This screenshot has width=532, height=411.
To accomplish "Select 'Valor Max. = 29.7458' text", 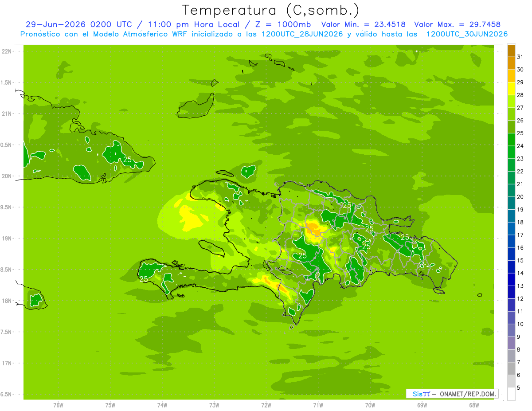I will tap(458, 24).
